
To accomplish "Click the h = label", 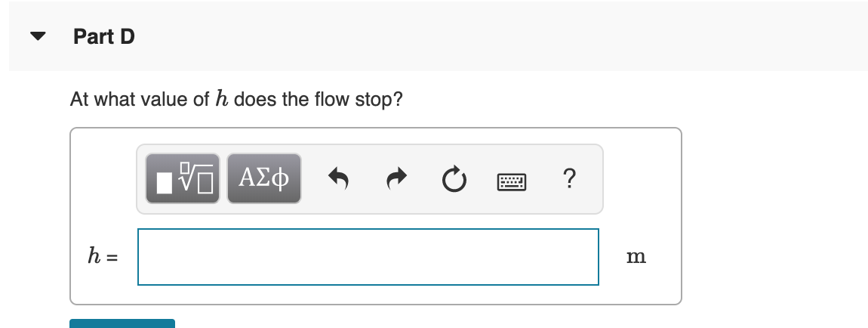I will pyautogui.click(x=103, y=256).
